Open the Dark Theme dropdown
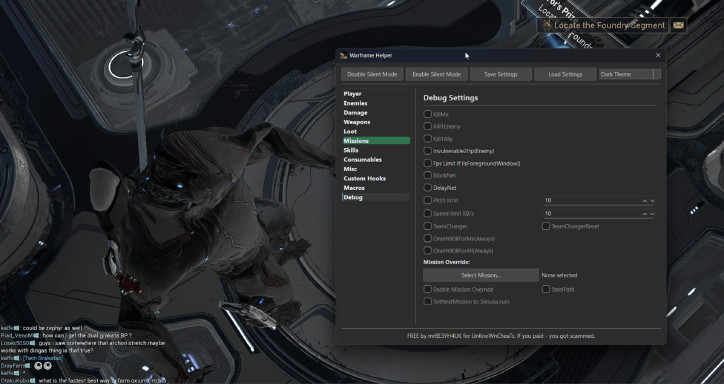This screenshot has height=384, width=724. coord(629,74)
